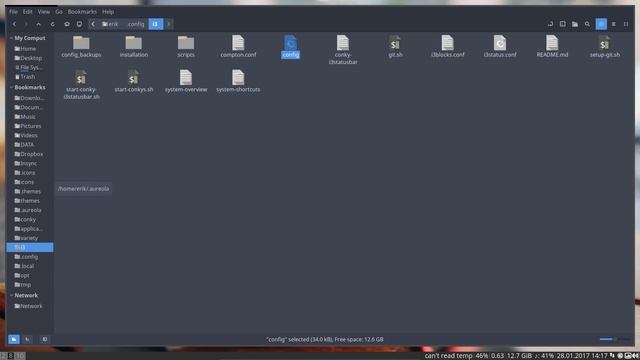Open the Help menu

[x=108, y=12]
